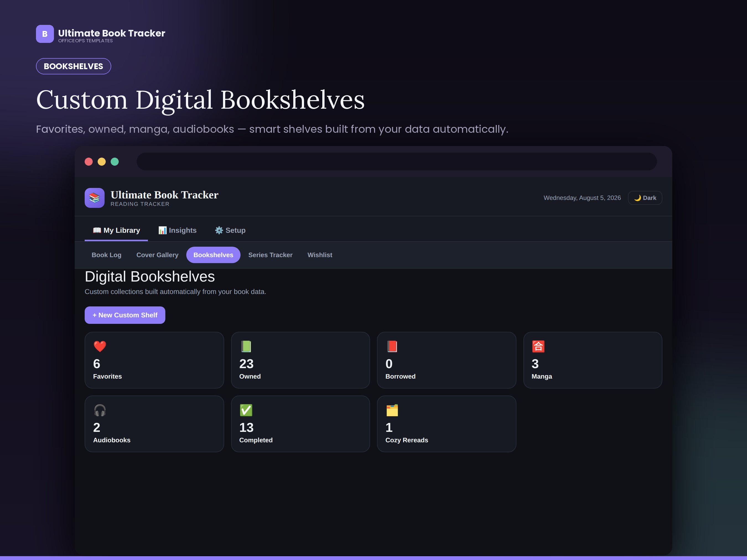
Task: Click the green window maximize dot
Action: tap(115, 162)
